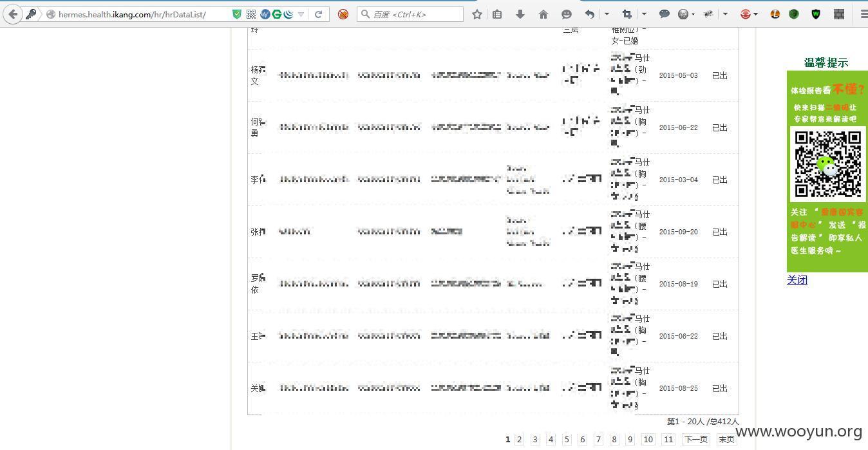This screenshot has width=868, height=450.
Task: Click the WeChat QR code image
Action: [x=828, y=164]
